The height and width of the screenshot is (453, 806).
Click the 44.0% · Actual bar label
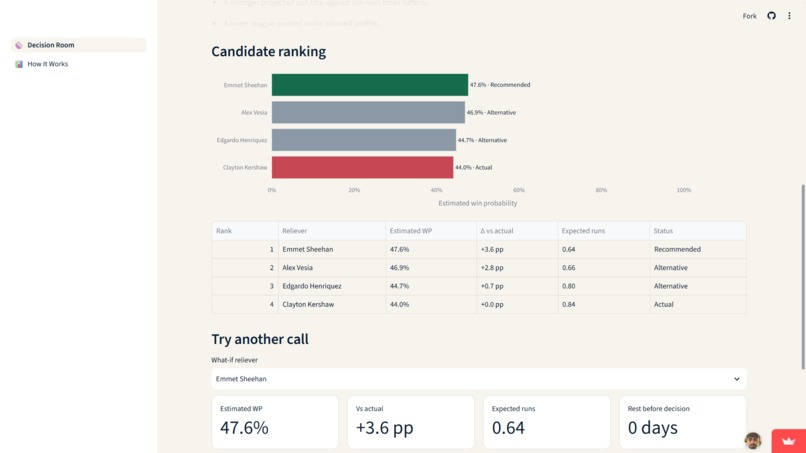pos(473,168)
